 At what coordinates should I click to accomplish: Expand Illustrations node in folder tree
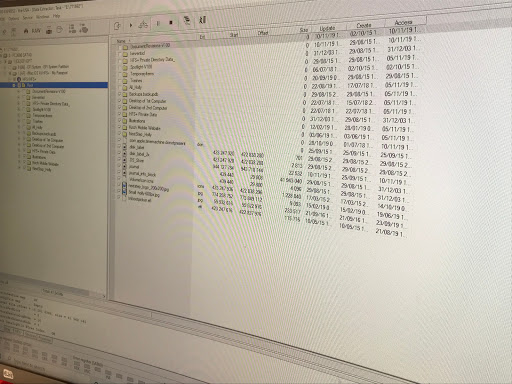[x=19, y=157]
